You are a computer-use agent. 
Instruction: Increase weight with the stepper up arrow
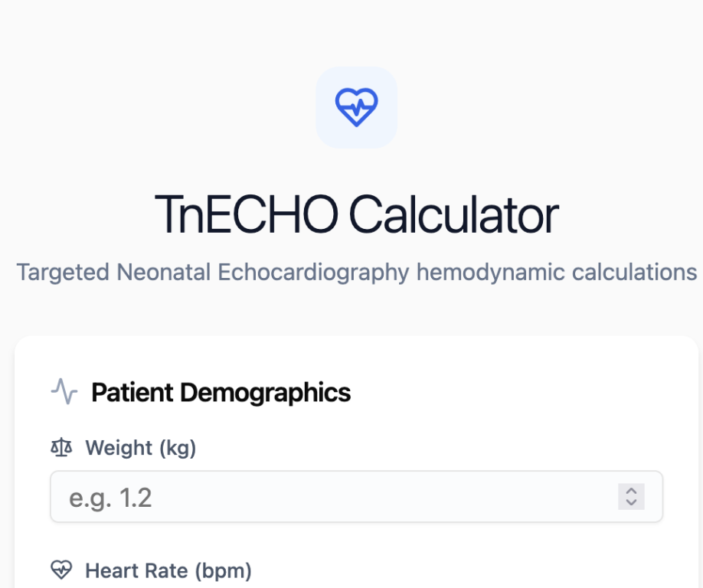631,491
